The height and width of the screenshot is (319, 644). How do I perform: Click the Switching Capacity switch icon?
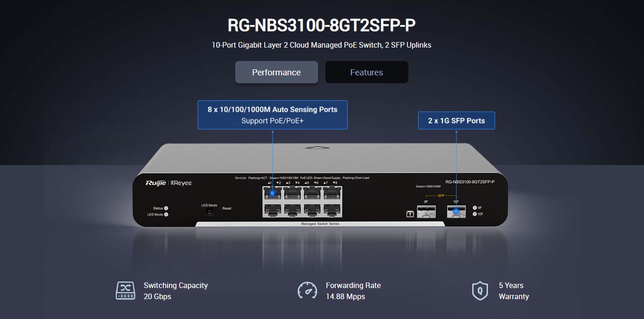(125, 291)
